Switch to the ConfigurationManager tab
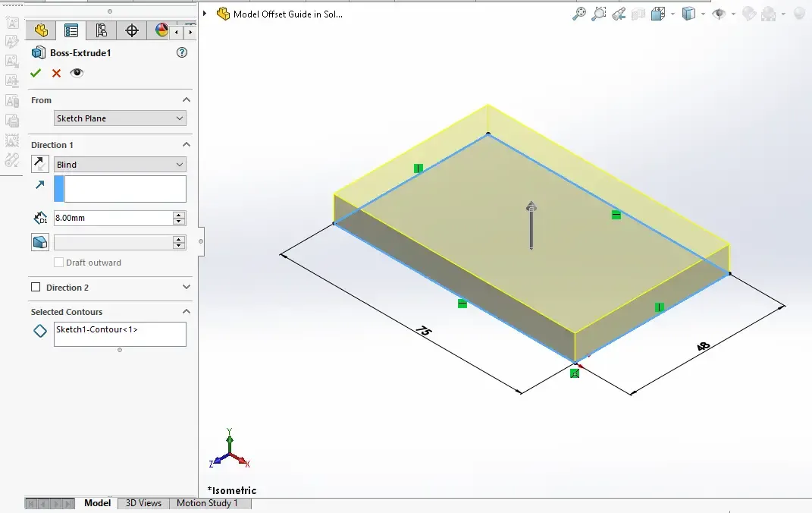This screenshot has height=513, width=812. [x=101, y=30]
